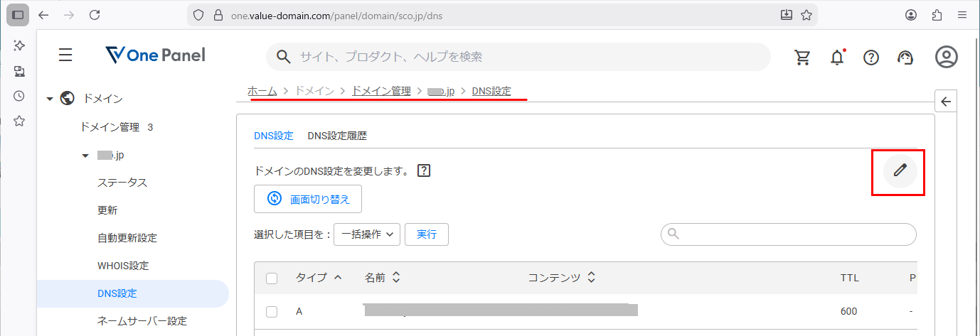Go to ドメイン管理 in the breadcrumb

click(x=381, y=91)
